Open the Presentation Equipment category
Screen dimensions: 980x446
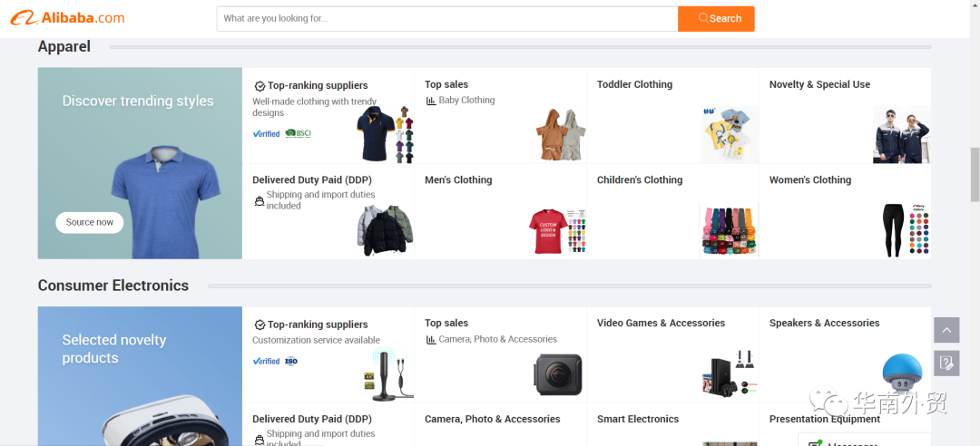[x=824, y=419]
